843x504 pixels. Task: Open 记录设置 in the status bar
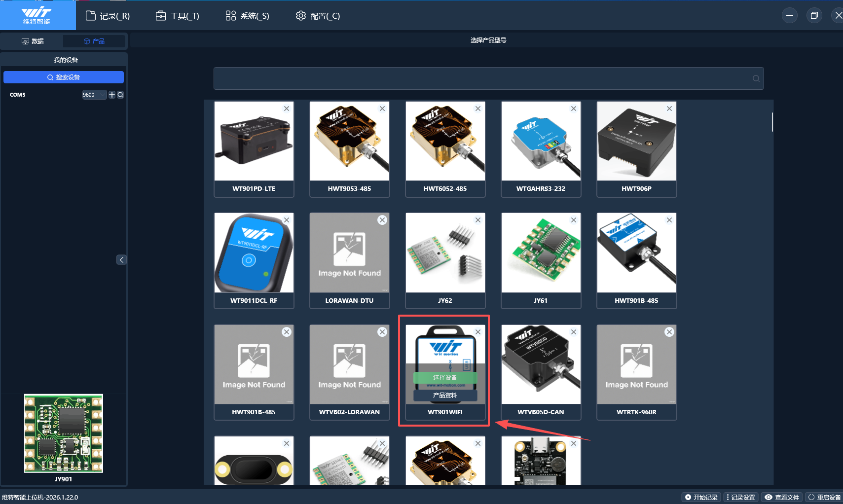click(741, 497)
